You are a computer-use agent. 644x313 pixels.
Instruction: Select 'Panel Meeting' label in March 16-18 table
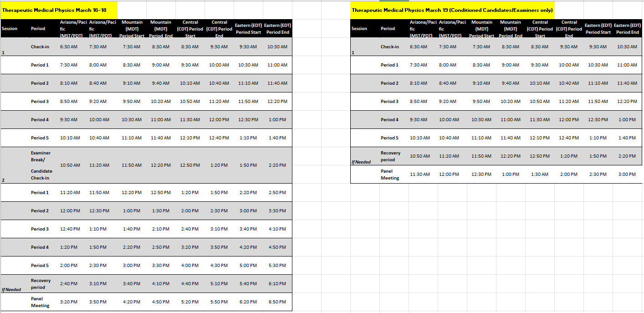point(40,302)
